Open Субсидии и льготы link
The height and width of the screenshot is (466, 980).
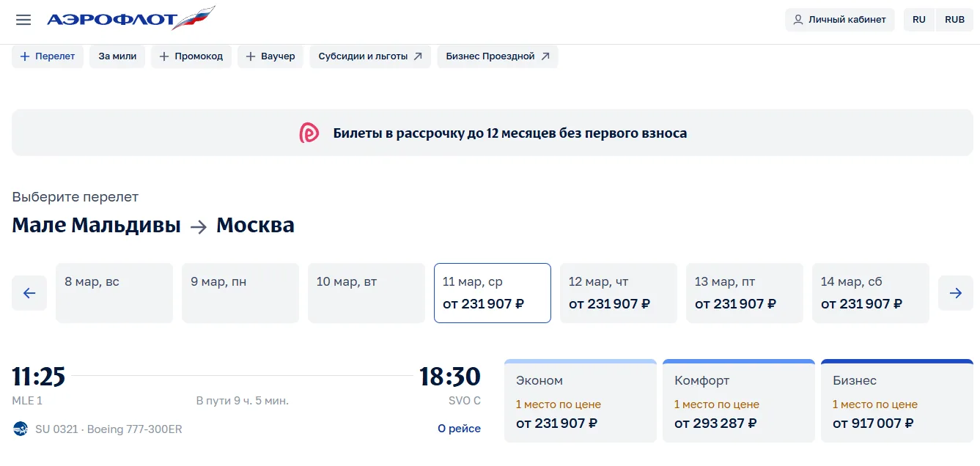pos(370,56)
